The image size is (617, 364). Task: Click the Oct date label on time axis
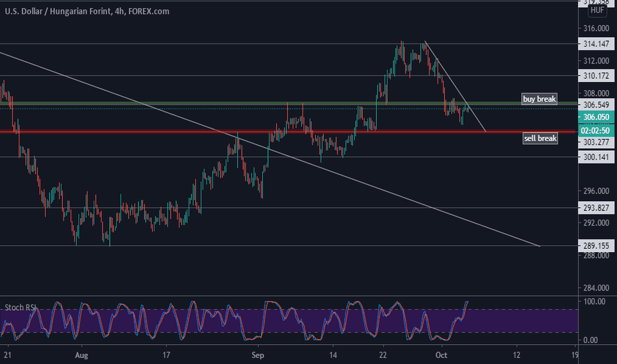[x=442, y=355]
